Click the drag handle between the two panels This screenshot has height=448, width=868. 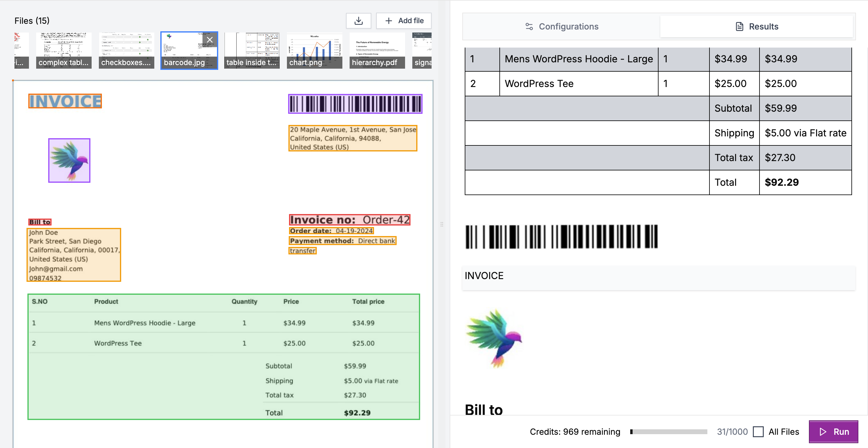point(442,224)
